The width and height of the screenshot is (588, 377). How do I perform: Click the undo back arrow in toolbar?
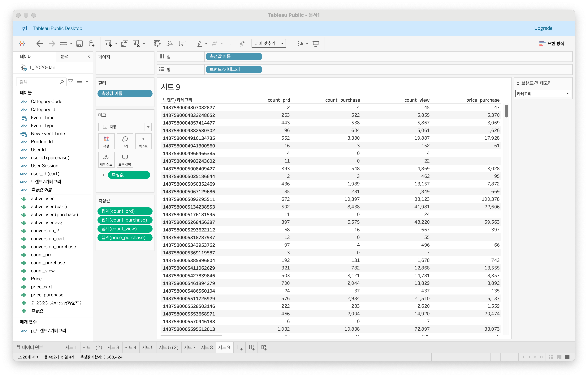39,44
